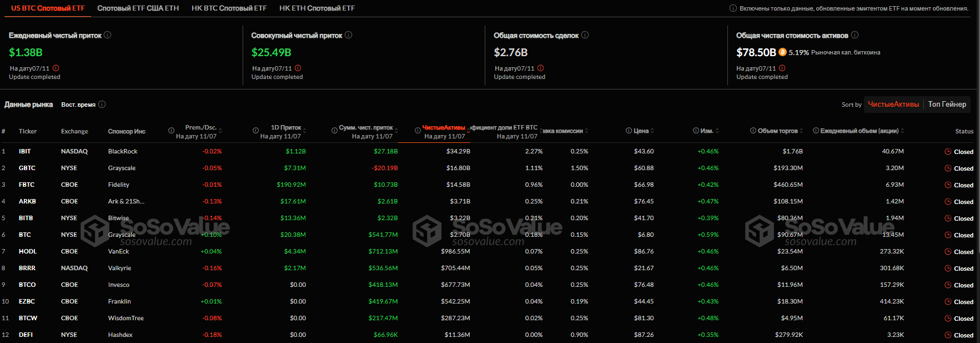
Task: Click the status clock icon in IBIT row
Action: click(x=948, y=152)
